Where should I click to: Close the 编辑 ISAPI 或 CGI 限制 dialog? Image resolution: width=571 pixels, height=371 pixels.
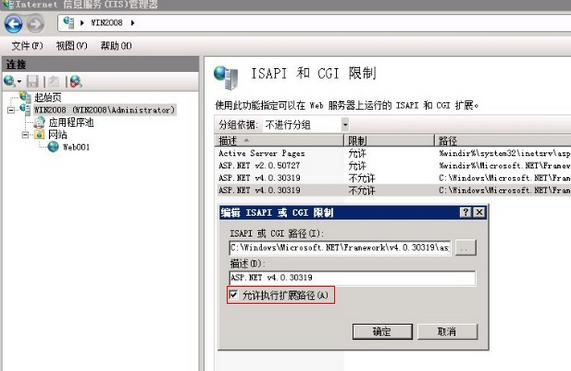480,212
